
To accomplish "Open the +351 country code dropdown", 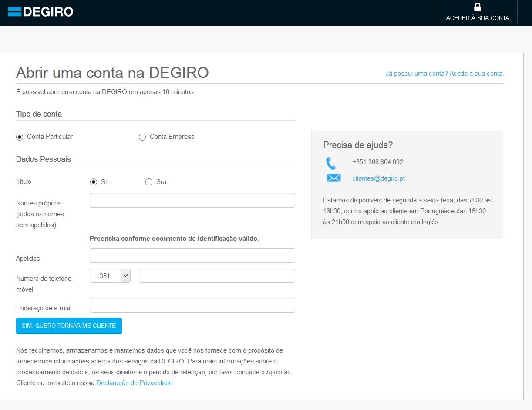I will pos(110,276).
